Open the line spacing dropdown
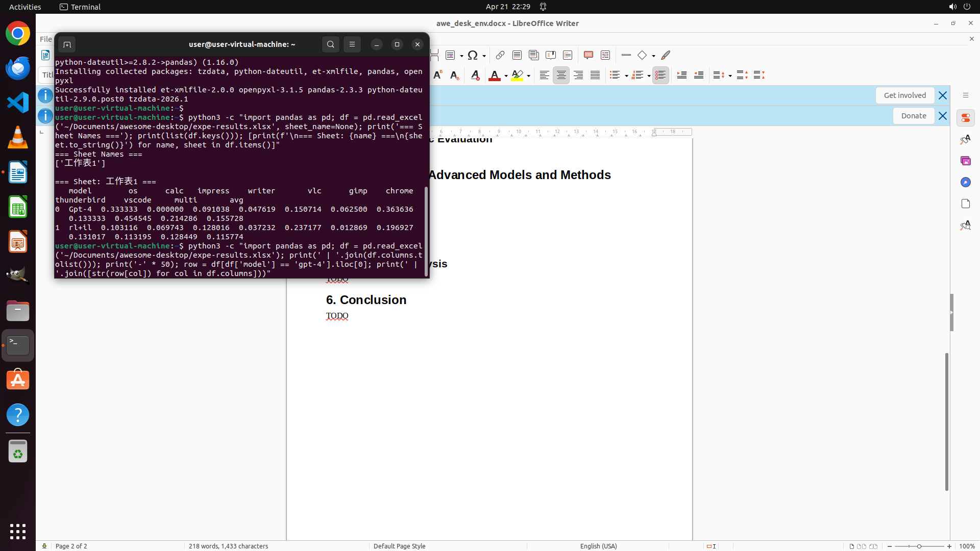This screenshot has height=551, width=980. tap(730, 76)
